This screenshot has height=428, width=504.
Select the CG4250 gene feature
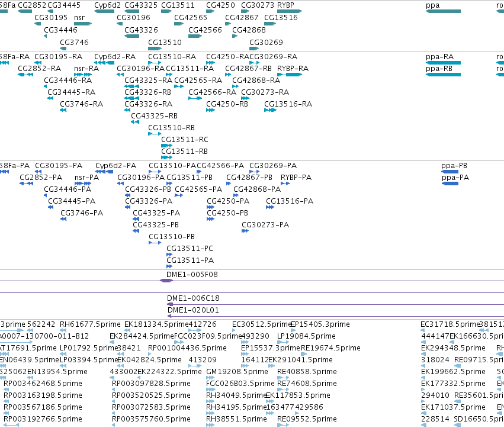click(210, 11)
